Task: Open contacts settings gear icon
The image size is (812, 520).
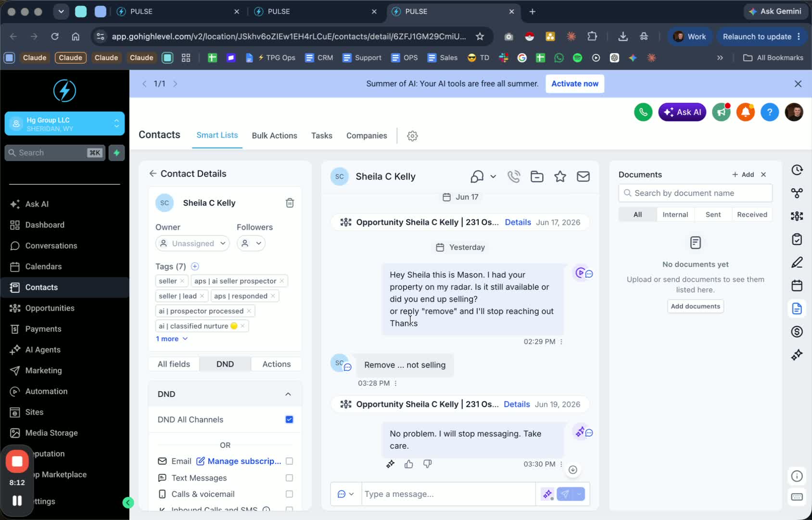Action: pyautogui.click(x=412, y=136)
